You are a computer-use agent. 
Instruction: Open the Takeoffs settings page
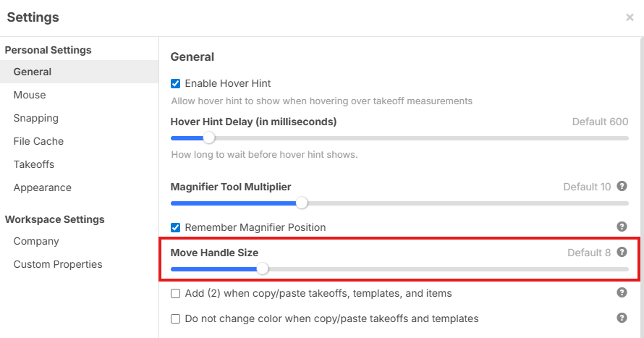(34, 164)
